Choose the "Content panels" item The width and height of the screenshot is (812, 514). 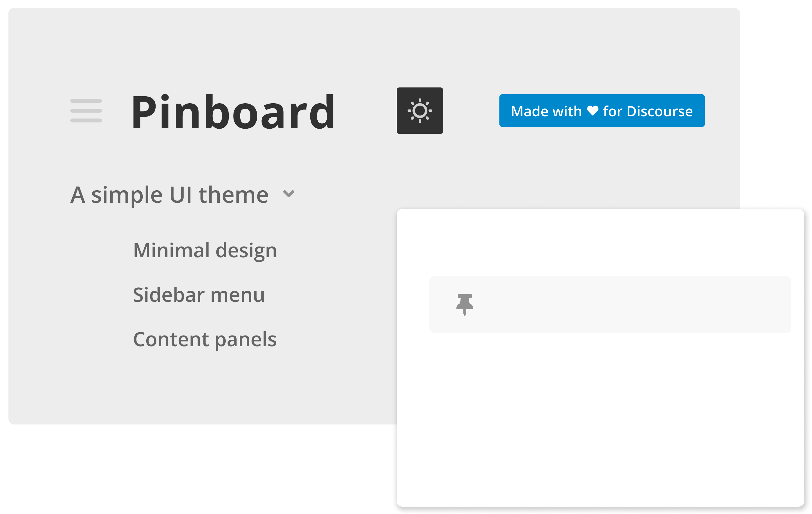click(x=205, y=339)
